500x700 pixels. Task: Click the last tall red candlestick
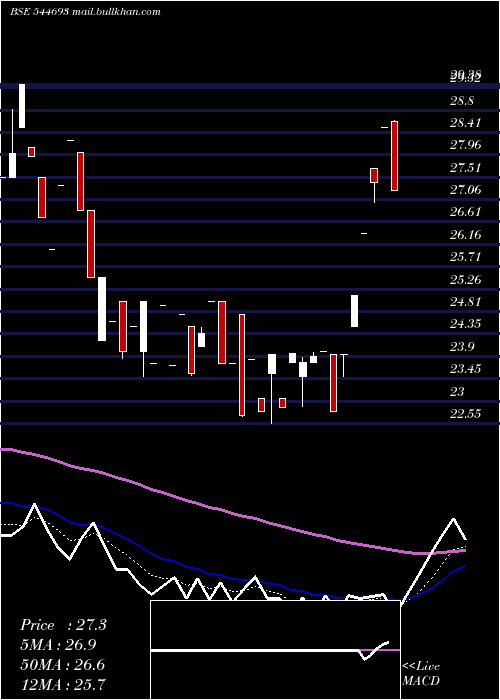394,156
